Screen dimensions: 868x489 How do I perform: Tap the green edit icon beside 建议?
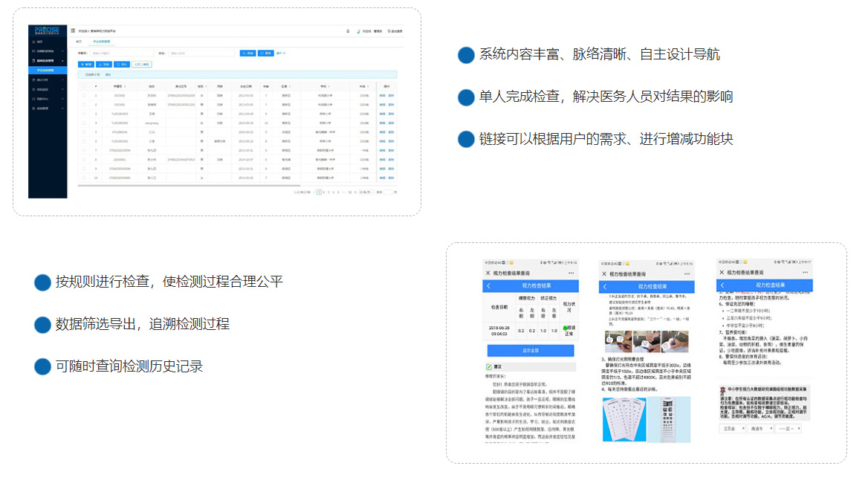(488, 366)
